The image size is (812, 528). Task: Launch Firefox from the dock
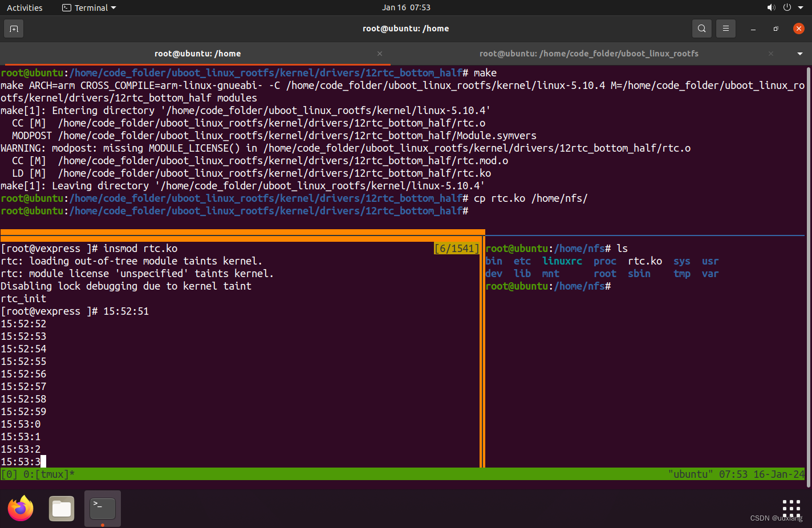pos(21,509)
